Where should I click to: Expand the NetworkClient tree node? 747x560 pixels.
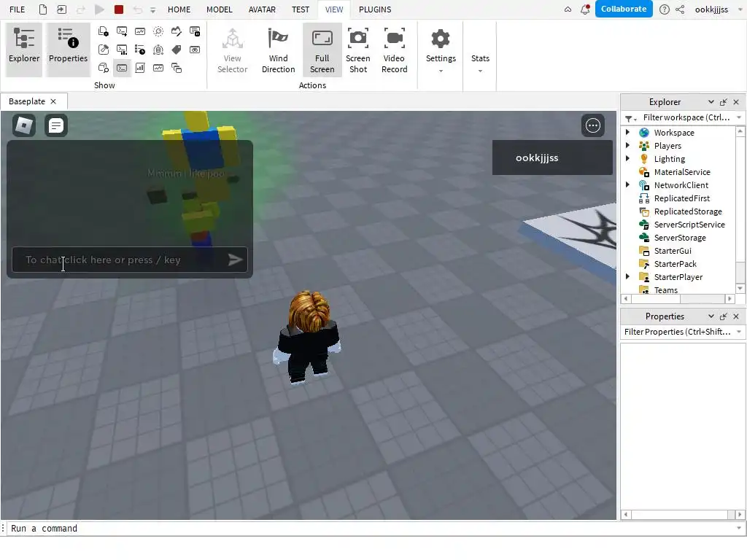tap(627, 184)
